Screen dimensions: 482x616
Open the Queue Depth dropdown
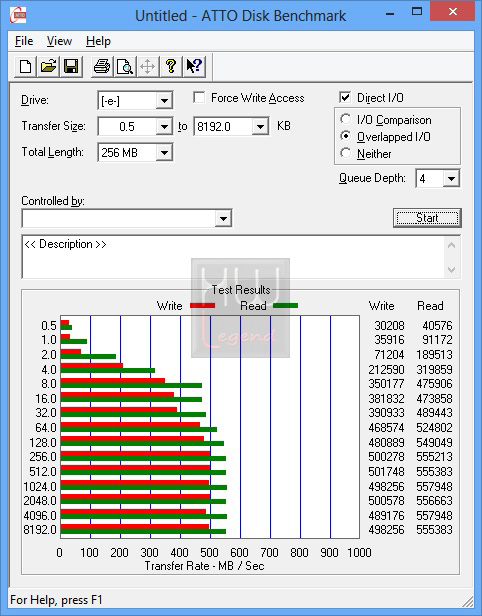click(451, 179)
